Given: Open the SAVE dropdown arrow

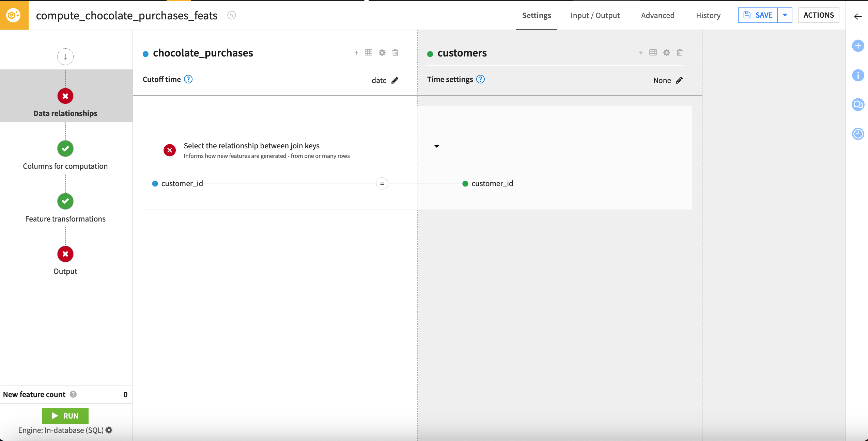Looking at the screenshot, I should (785, 15).
